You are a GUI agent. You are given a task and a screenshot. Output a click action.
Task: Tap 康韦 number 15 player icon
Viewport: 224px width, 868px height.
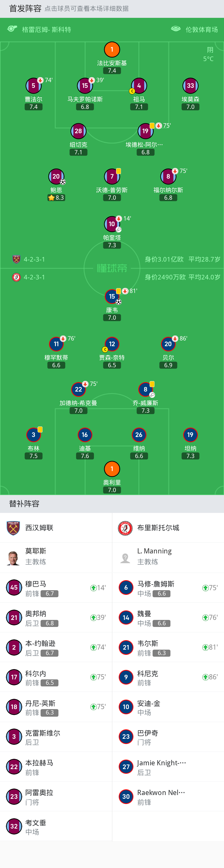pos(112,296)
